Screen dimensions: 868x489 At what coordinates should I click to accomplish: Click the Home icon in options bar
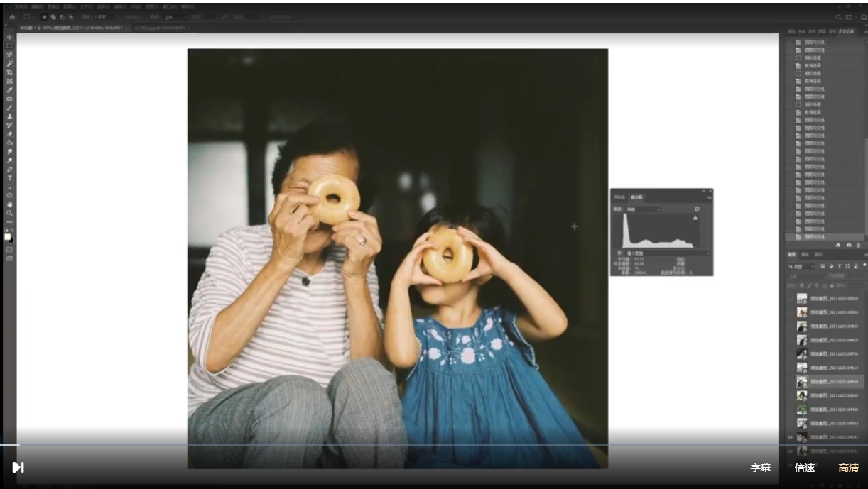coord(12,17)
